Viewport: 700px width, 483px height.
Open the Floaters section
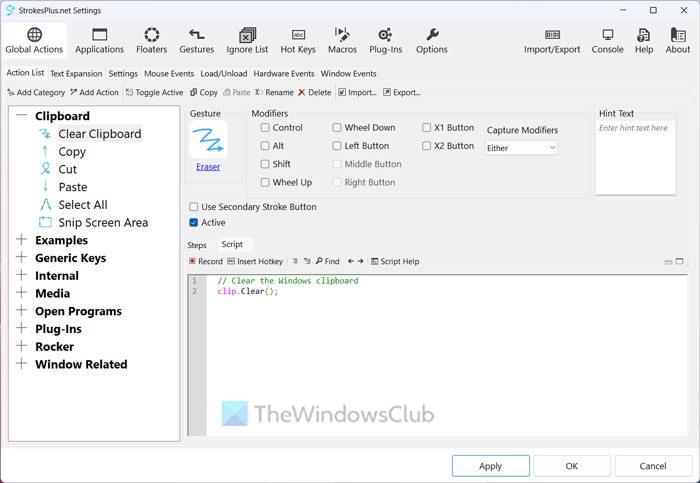click(151, 41)
